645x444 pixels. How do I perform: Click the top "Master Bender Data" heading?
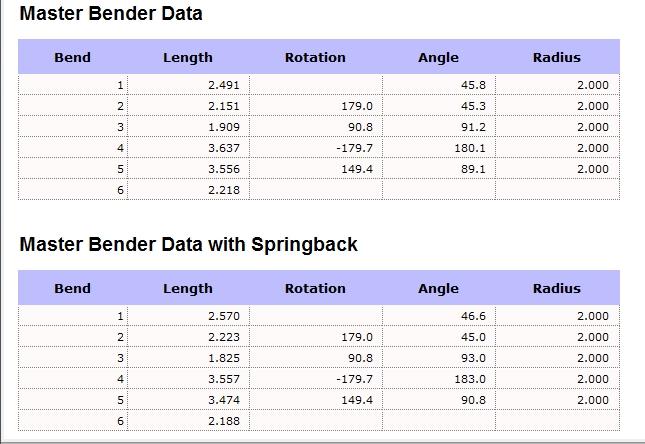111,14
